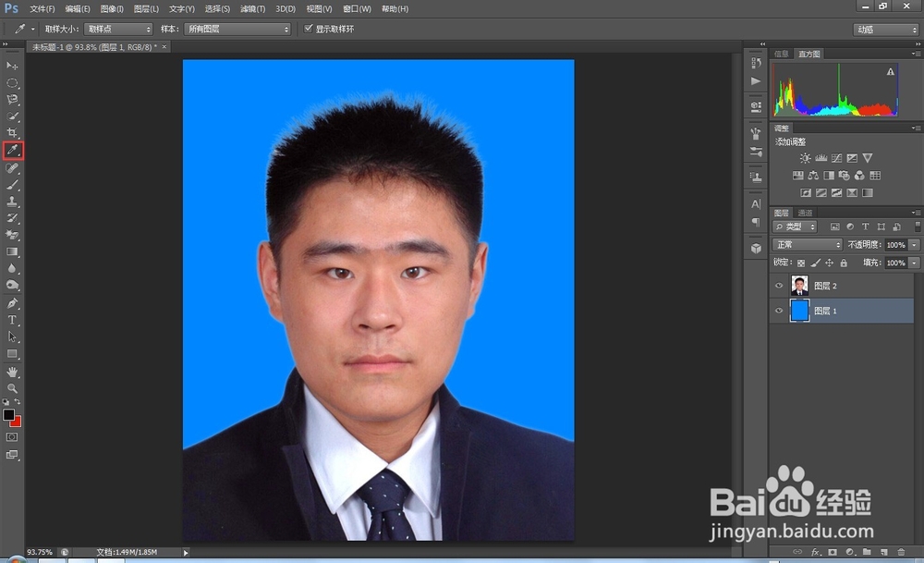Open the 滤镜 menu

point(252,8)
